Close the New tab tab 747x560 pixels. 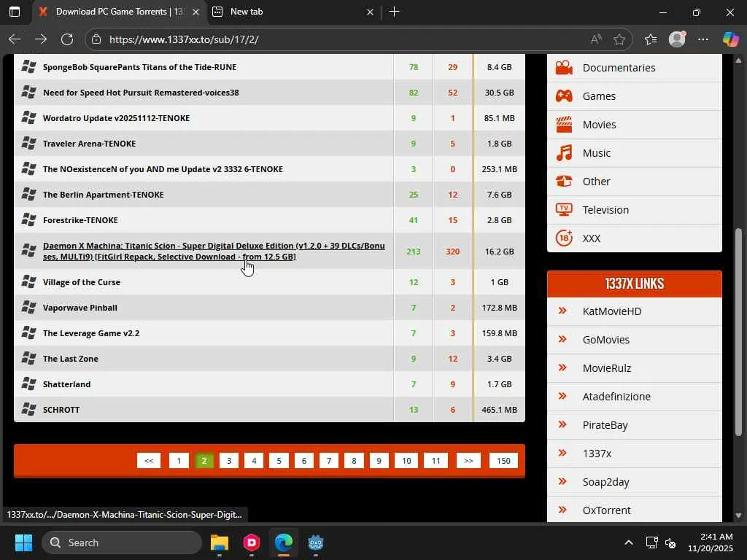(x=370, y=12)
